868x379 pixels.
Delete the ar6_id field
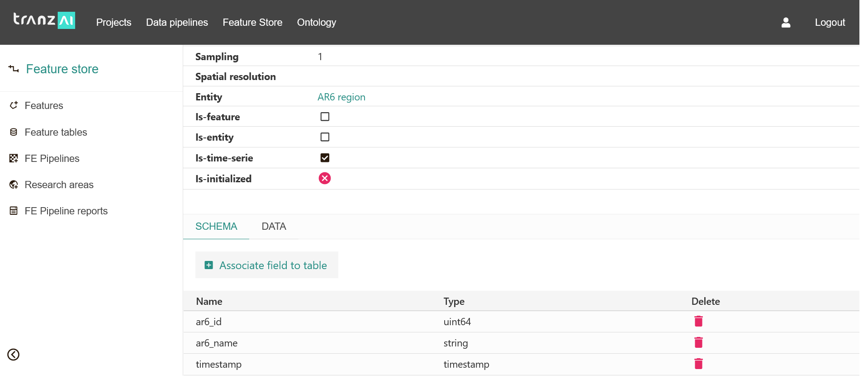click(698, 321)
